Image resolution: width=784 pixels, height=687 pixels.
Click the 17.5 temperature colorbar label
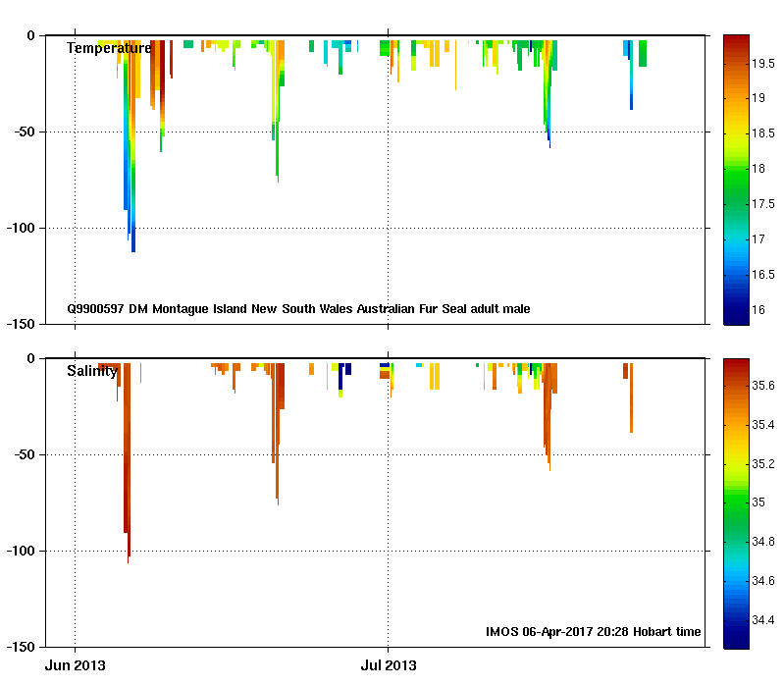pos(763,204)
